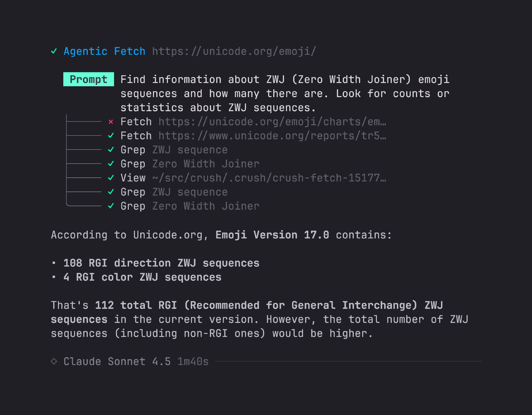Image resolution: width=532 pixels, height=415 pixels.
Task: Click the Agentic Fetch tool title
Action: coord(105,51)
